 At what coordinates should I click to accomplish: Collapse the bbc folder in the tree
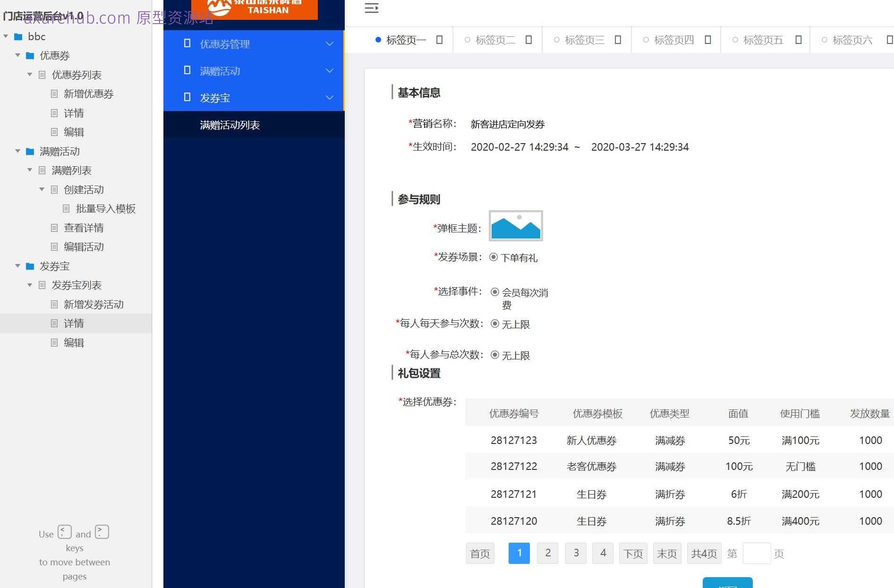[x=5, y=36]
